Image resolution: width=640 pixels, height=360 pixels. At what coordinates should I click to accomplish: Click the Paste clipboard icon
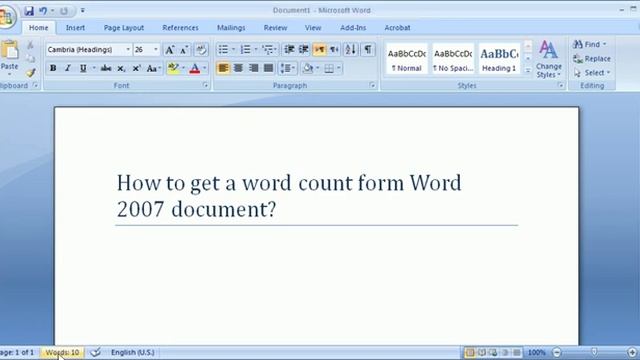9,51
